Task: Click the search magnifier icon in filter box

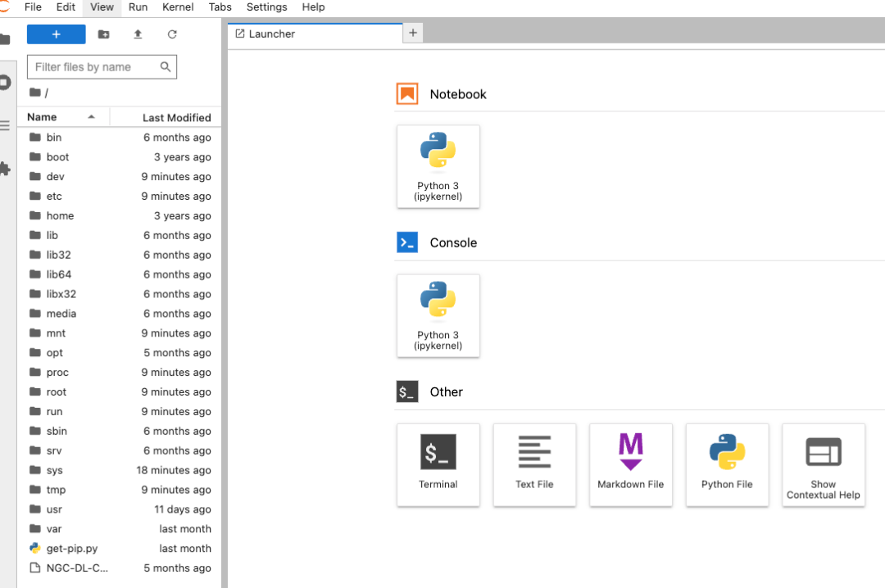Action: (166, 67)
